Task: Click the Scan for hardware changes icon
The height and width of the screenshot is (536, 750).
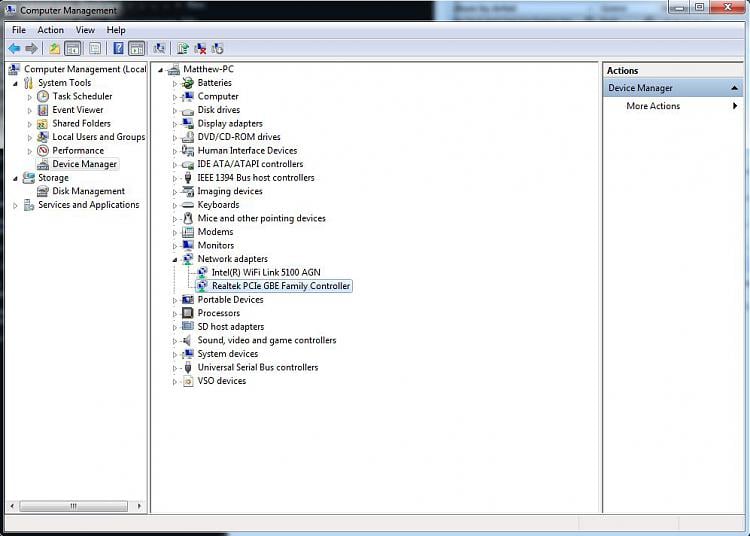Action: pos(159,48)
